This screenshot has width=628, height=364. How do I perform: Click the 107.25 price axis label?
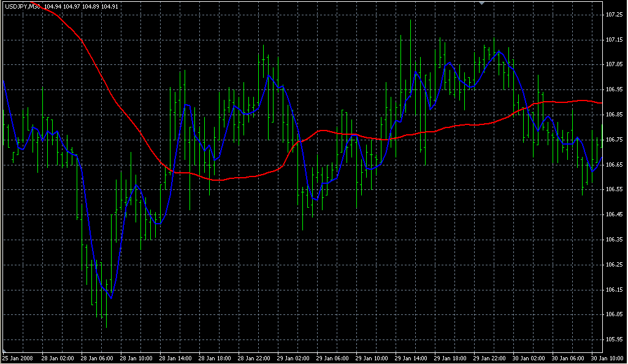pyautogui.click(x=614, y=14)
